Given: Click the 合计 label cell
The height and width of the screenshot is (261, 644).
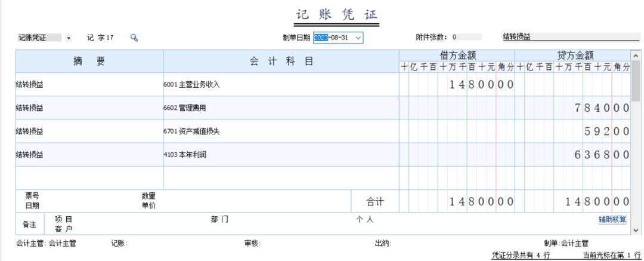Looking at the screenshot, I should 375,201.
